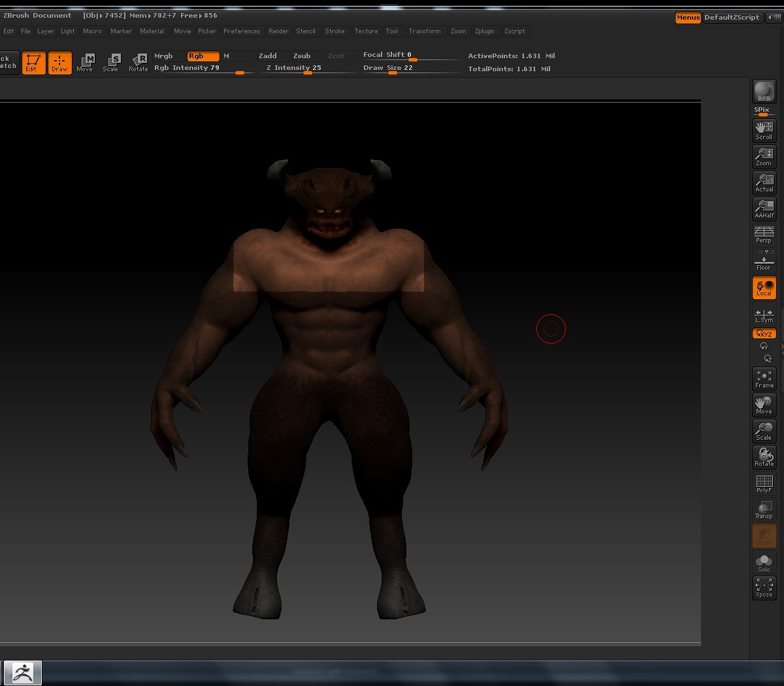Viewport: 784px width, 686px height.
Task: Select the Zoom canvas tool
Action: [764, 157]
